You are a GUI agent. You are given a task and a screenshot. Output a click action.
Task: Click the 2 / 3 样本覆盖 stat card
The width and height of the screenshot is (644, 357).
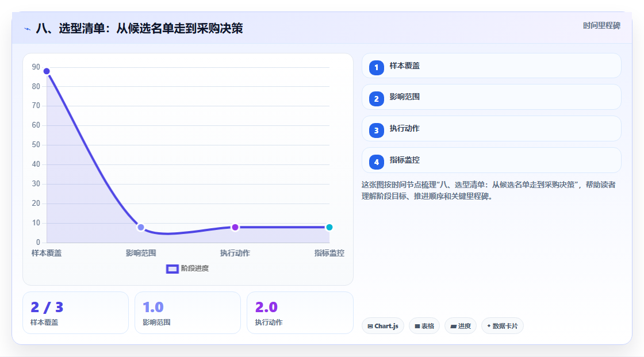coord(75,313)
